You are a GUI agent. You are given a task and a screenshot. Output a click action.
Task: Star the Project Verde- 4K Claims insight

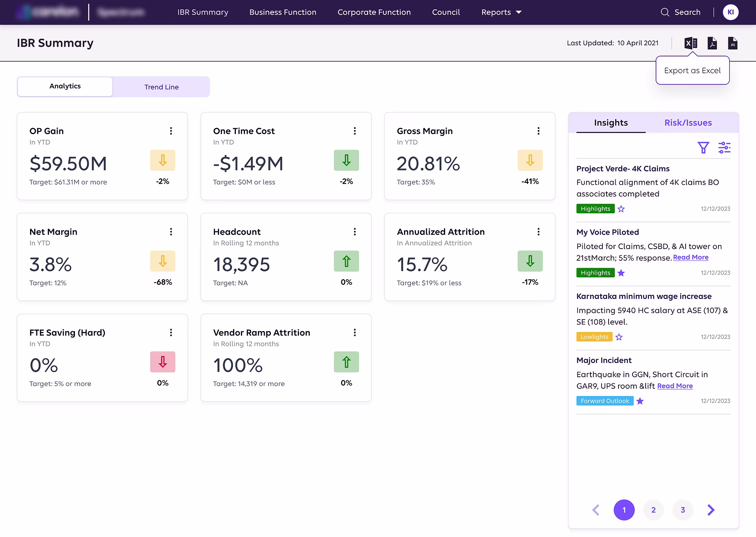pyautogui.click(x=621, y=209)
